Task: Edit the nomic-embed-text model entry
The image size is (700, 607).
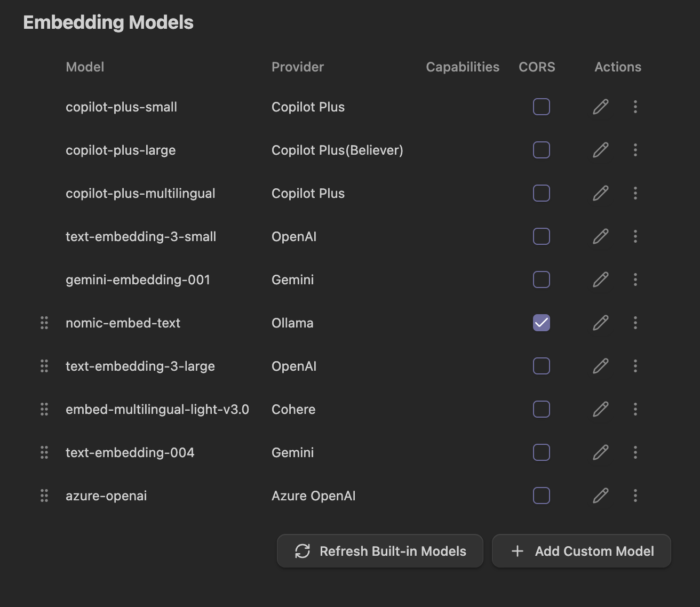Action: 600,323
